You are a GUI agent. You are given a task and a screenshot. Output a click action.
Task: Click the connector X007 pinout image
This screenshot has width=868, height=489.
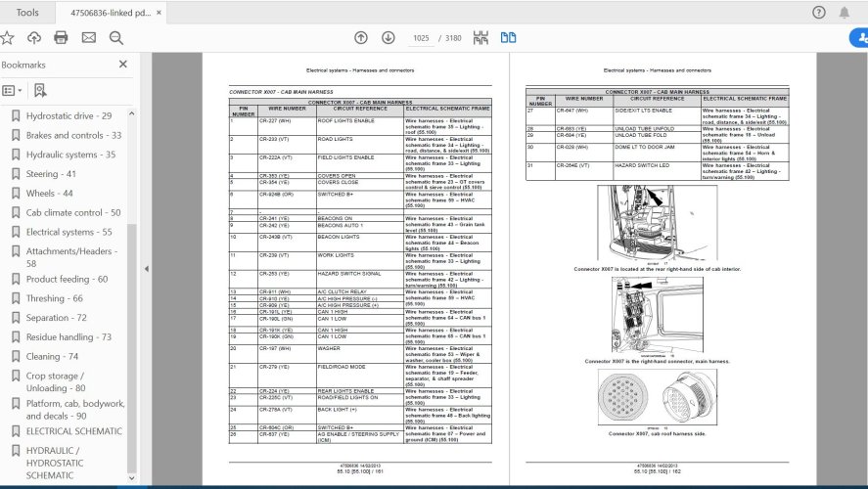click(x=657, y=397)
